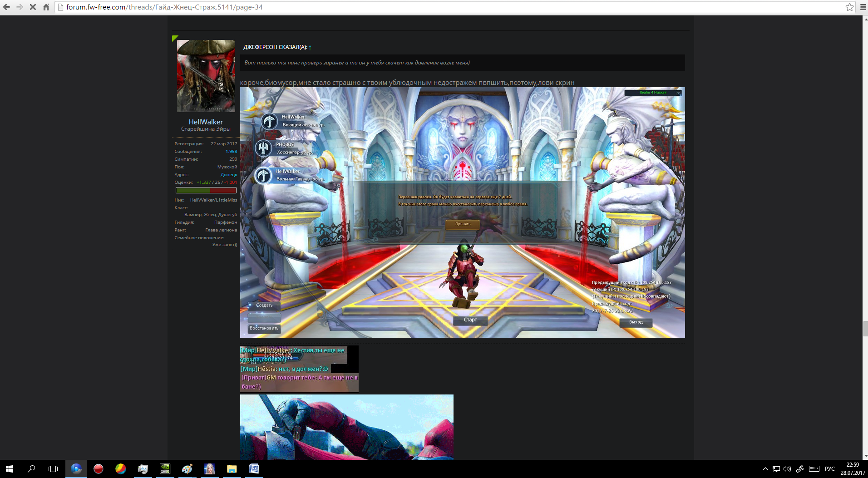868x478 pixels.
Task: Click the nickname 'HellWalker/L1ttleMiss'
Action: [213, 200]
